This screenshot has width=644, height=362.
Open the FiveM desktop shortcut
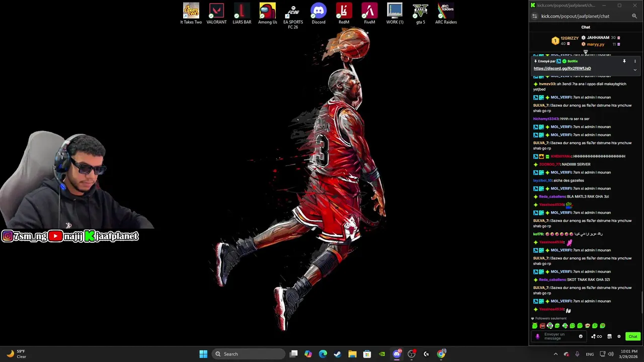(369, 14)
